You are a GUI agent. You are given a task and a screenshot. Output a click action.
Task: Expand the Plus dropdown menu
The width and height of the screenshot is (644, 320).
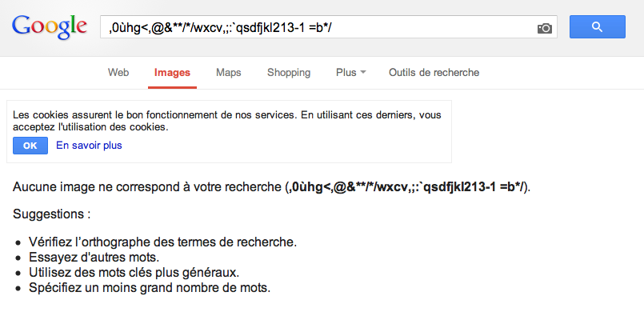[350, 73]
